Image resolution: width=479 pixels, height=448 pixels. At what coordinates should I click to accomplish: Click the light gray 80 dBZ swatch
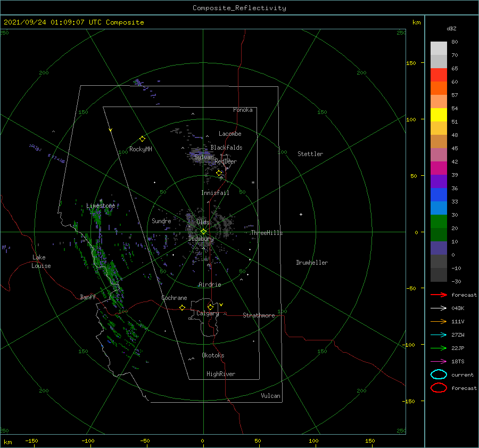click(439, 48)
